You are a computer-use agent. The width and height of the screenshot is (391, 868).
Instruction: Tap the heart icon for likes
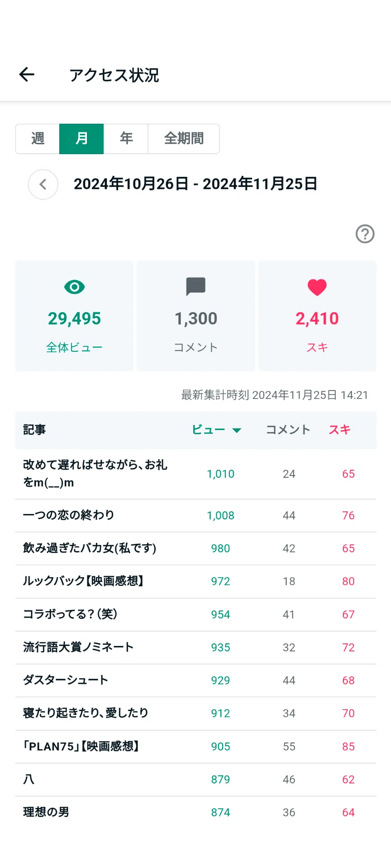(x=317, y=287)
